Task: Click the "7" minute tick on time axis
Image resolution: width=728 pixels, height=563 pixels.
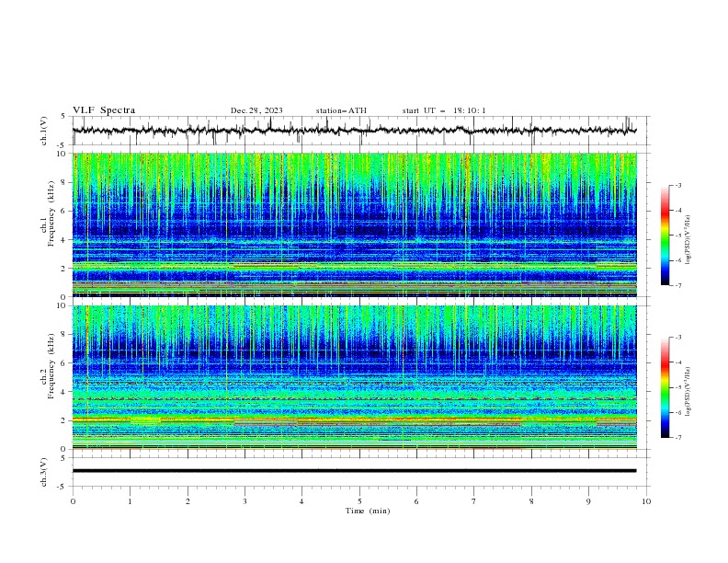Action: click(474, 501)
